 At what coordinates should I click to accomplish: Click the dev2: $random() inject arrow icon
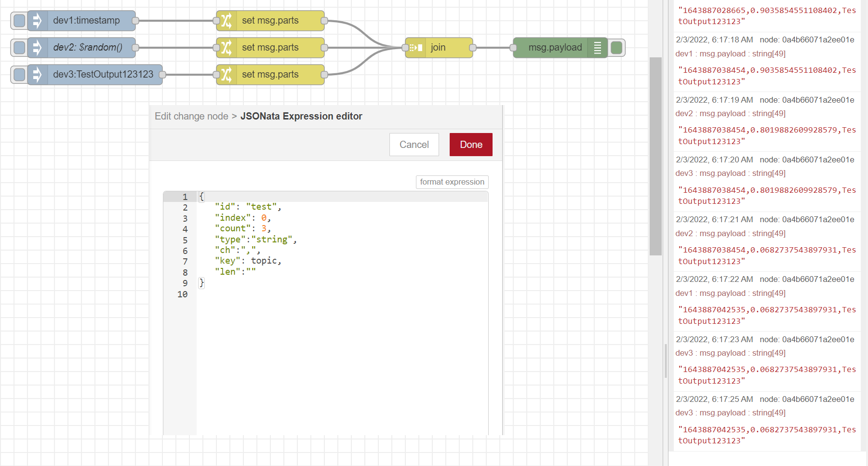click(x=38, y=48)
